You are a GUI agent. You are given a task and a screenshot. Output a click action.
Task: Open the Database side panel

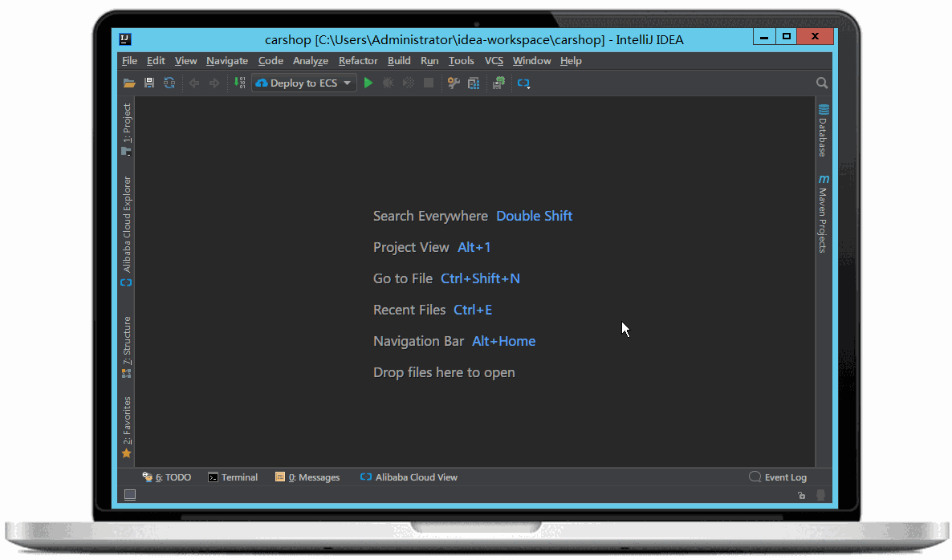(x=824, y=131)
